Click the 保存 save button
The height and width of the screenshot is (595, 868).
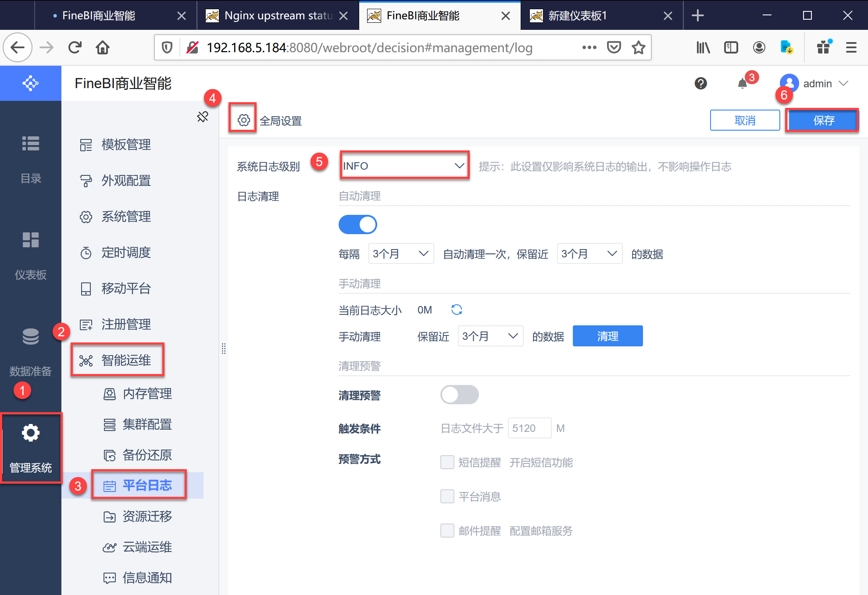[x=823, y=120]
